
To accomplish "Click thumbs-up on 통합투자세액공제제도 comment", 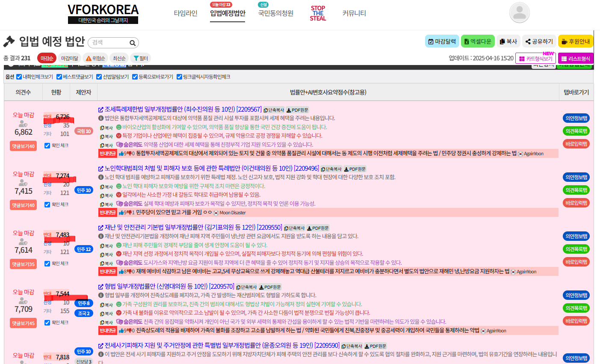I will click(x=122, y=154).
